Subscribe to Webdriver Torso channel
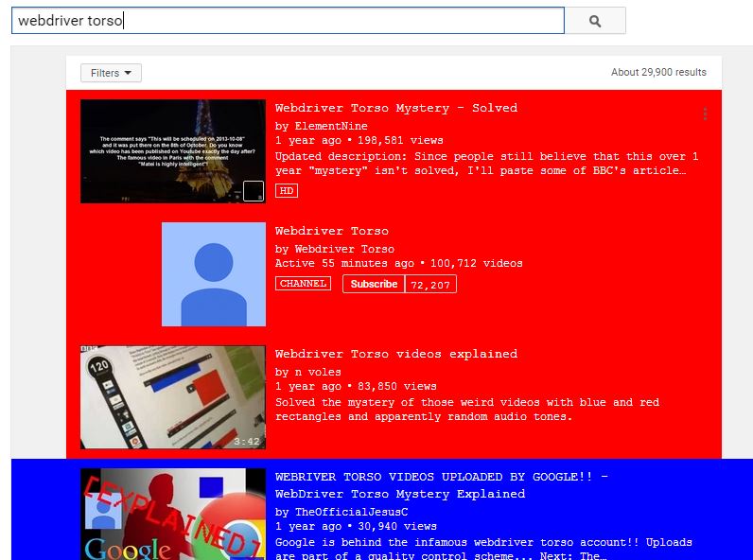The image size is (753, 560). click(x=374, y=284)
